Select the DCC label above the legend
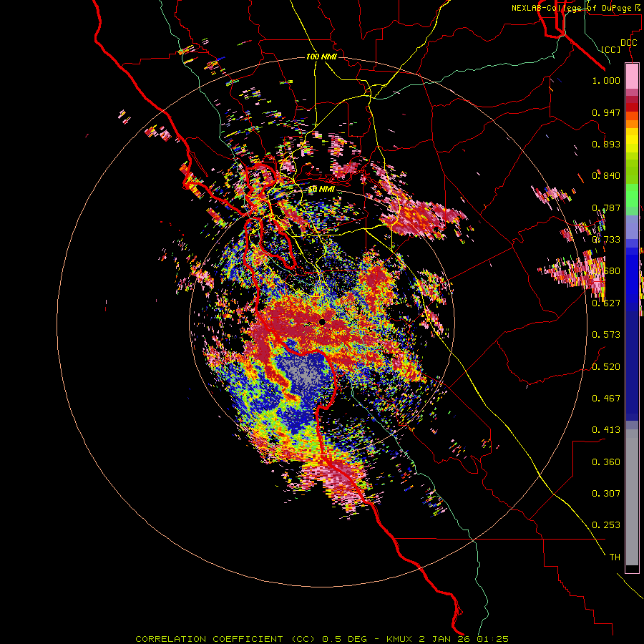Screen dimensions: 644x644 (628, 43)
